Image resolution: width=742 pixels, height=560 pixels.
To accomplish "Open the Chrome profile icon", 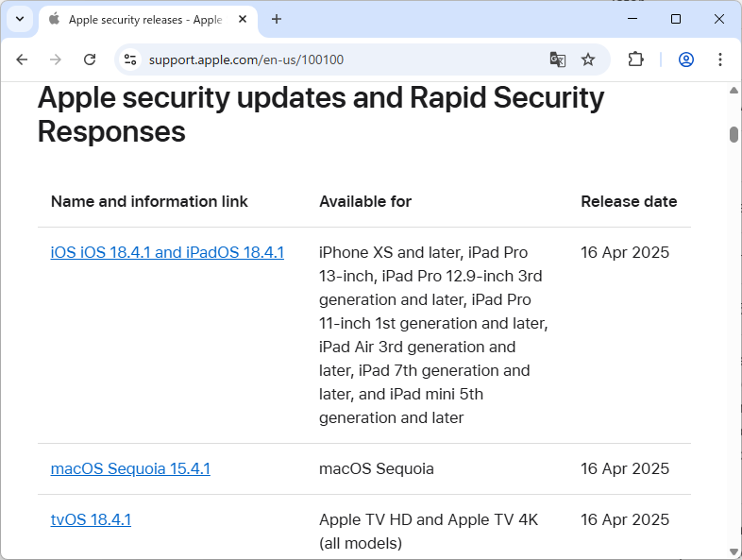I will pyautogui.click(x=686, y=59).
